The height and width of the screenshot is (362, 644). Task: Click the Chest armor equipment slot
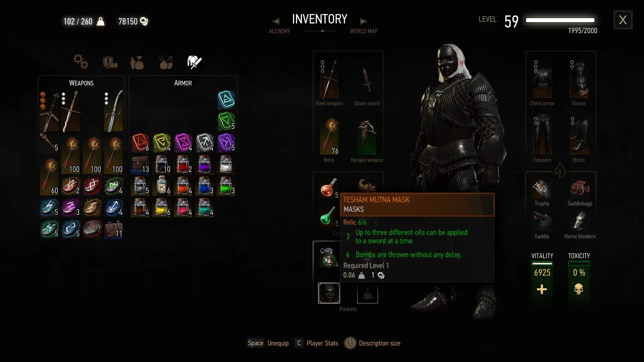pos(542,80)
